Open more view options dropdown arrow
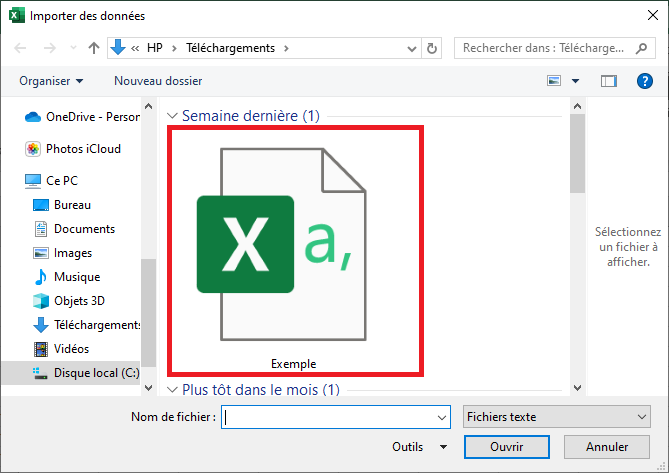Image resolution: width=669 pixels, height=473 pixels. point(576,81)
